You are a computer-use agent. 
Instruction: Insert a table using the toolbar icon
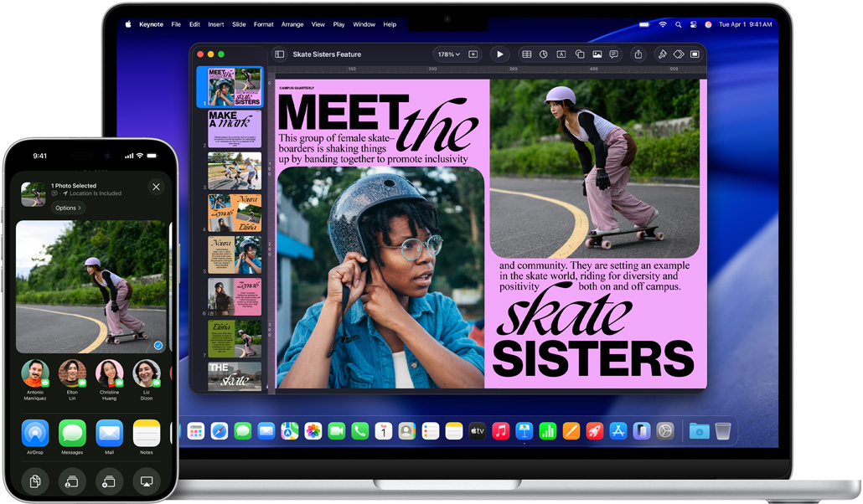tap(526, 54)
